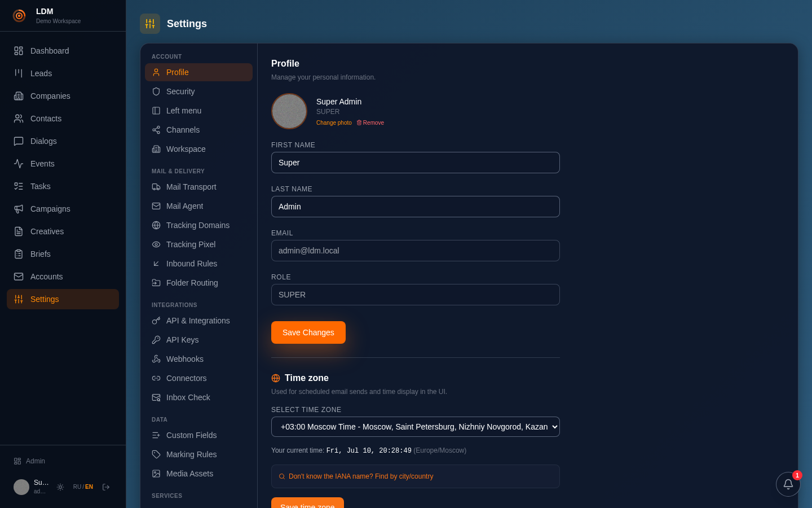The image size is (812, 508).
Task: Select Settings in the main sidebar
Action: [63, 299]
